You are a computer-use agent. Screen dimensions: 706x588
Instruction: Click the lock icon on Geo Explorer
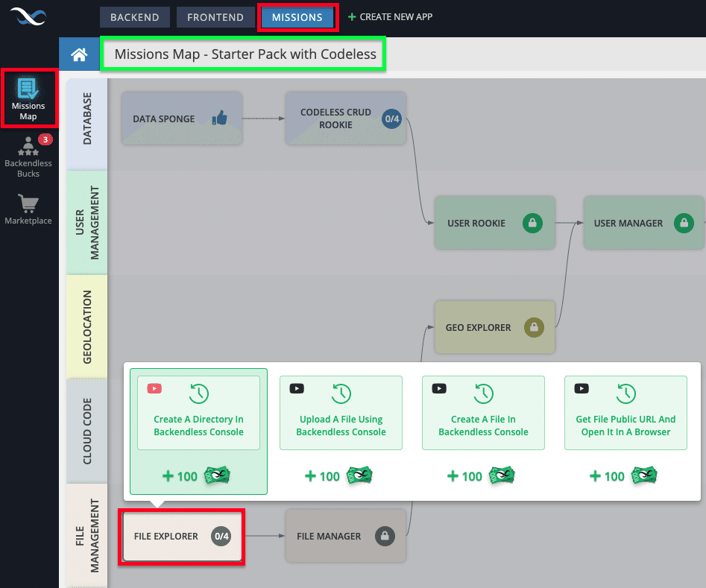[534, 327]
